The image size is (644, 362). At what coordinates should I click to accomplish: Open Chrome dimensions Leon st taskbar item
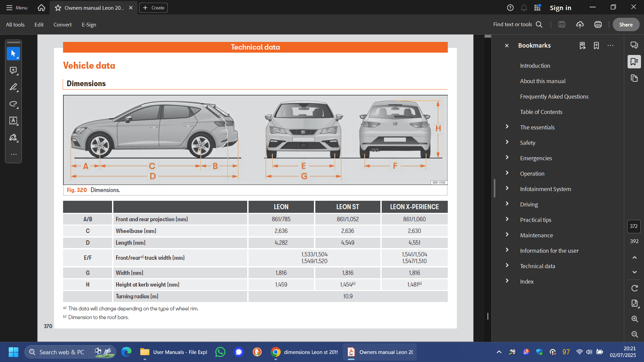point(305,352)
